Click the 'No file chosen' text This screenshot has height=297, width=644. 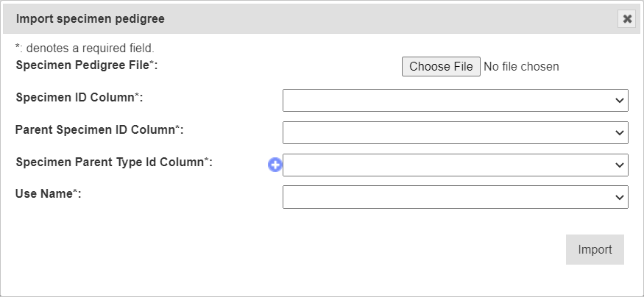point(521,67)
